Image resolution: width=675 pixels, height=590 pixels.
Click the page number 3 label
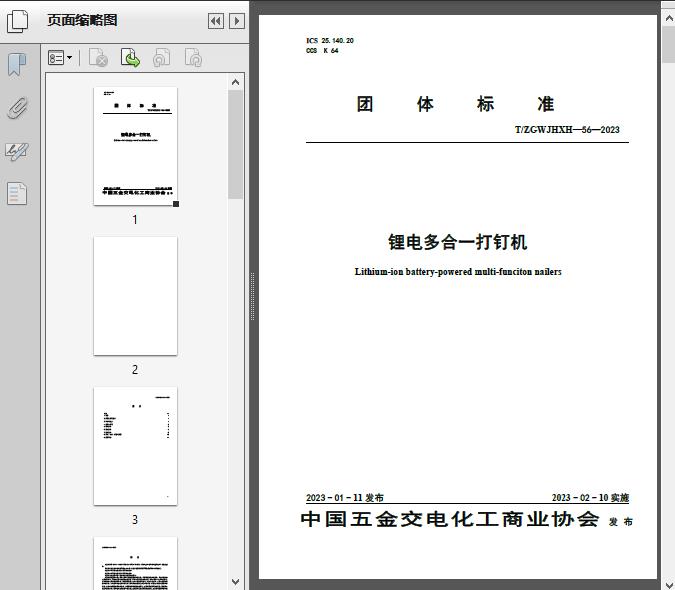pyautogui.click(x=135, y=520)
